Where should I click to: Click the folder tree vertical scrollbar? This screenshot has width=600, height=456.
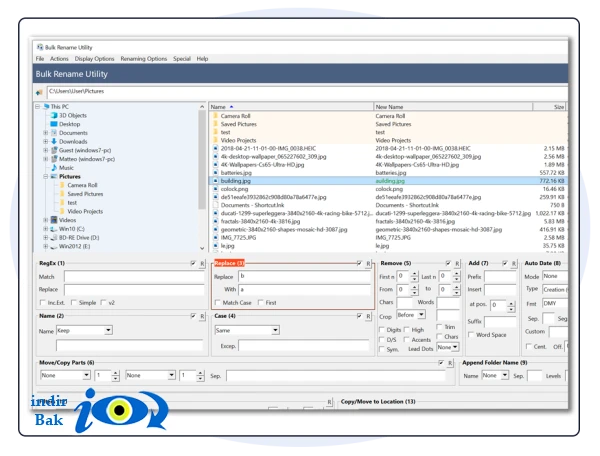click(202, 159)
